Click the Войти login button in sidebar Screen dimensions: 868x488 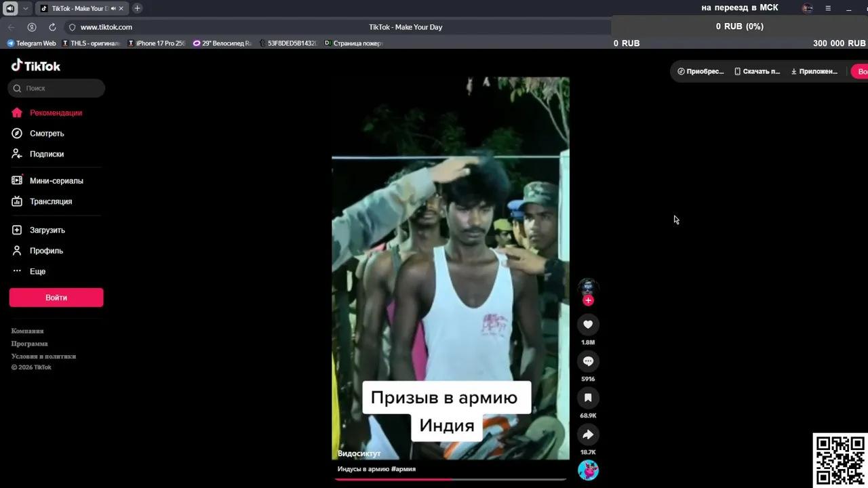pyautogui.click(x=56, y=298)
